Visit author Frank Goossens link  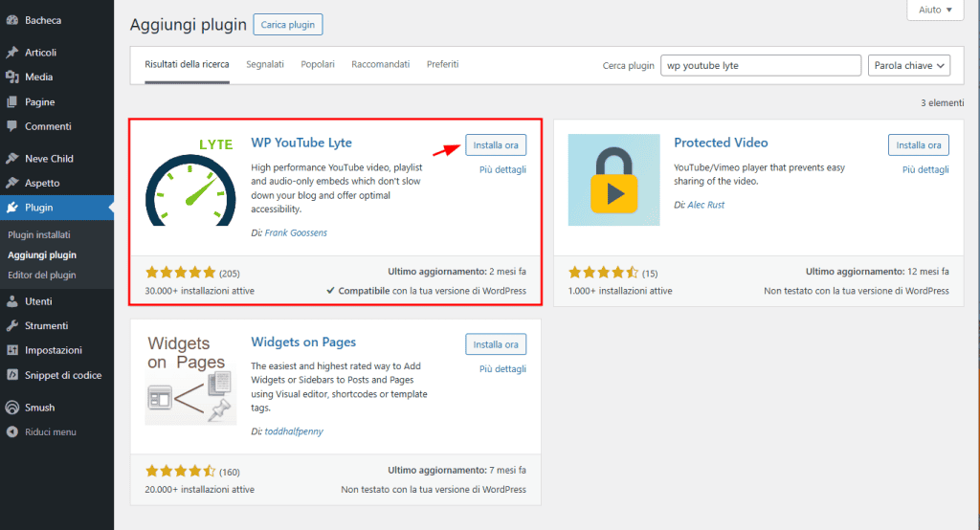point(296,232)
